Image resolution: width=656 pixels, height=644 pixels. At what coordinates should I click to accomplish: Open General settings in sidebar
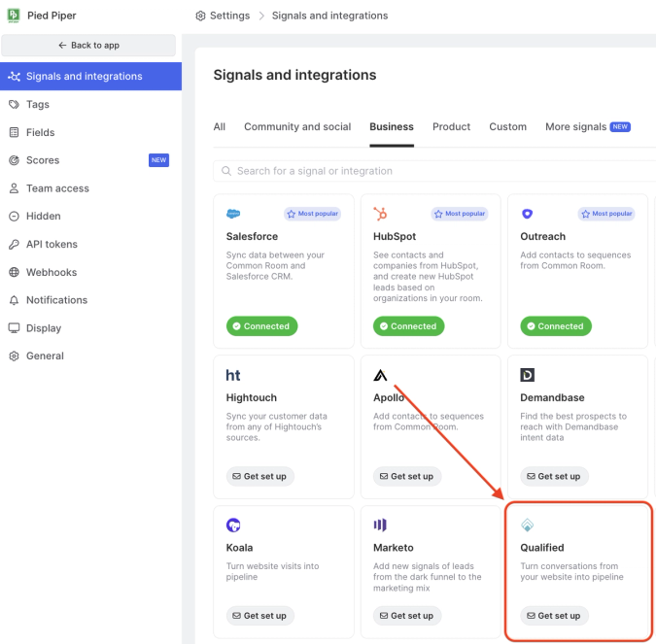click(90, 356)
